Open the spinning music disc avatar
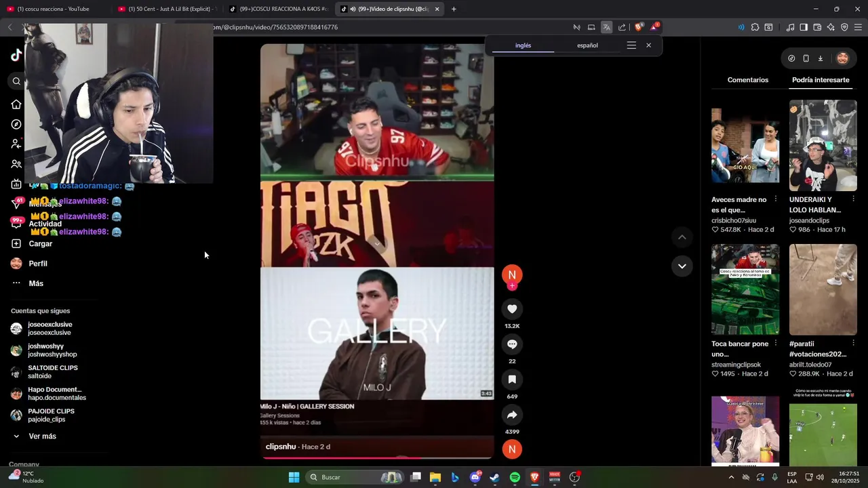This screenshot has height=488, width=868. [x=512, y=449]
